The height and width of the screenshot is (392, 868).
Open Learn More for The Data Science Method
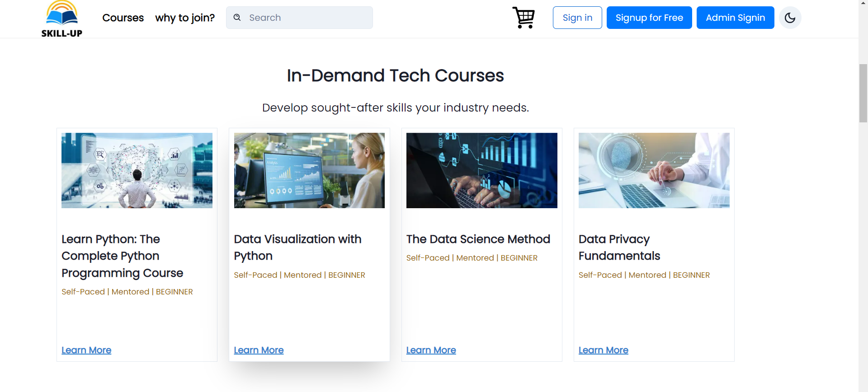[431, 350]
